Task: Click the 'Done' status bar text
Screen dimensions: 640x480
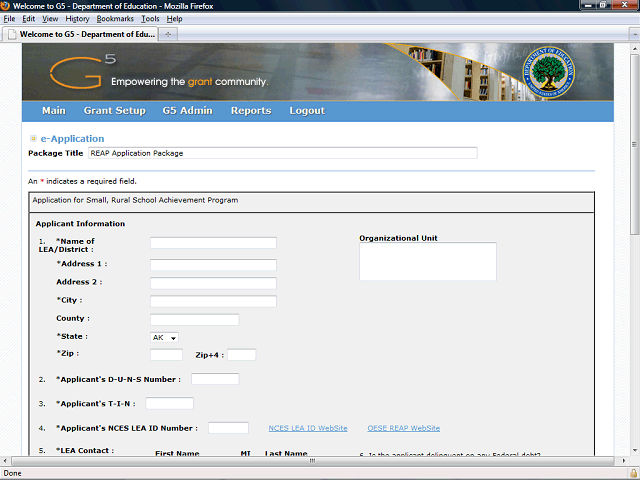Action: [12, 473]
